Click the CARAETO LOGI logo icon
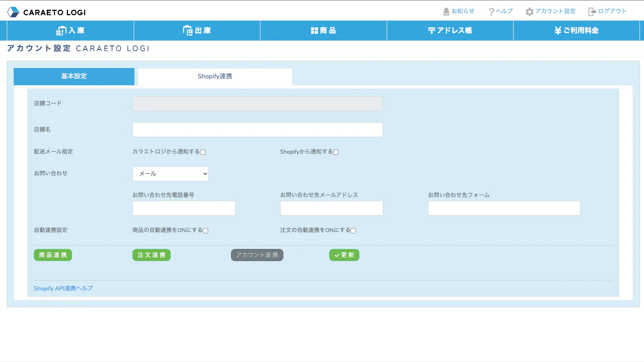Image resolution: width=644 pixels, height=362 pixels. tap(13, 12)
